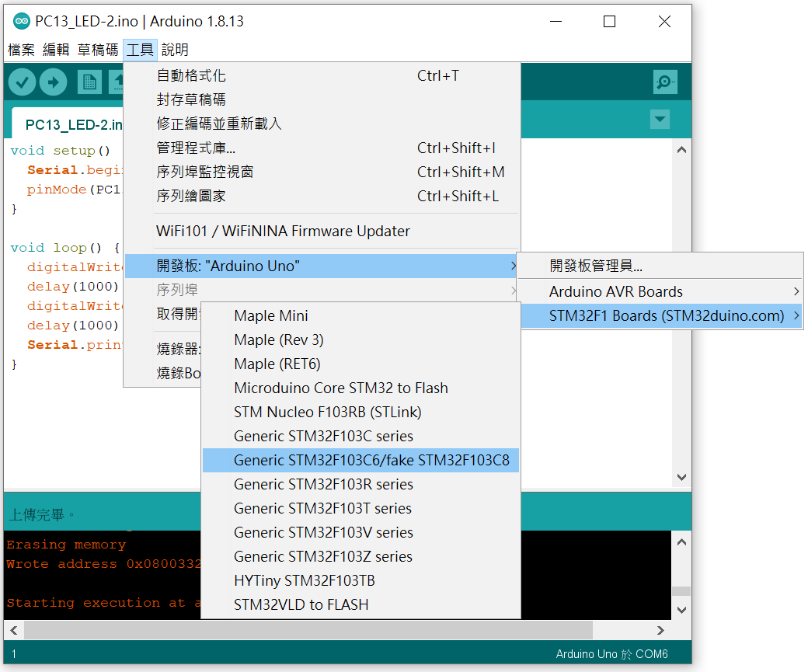Open 開發板管理員... boards manager
This screenshot has height=672, width=808.
coord(660,266)
